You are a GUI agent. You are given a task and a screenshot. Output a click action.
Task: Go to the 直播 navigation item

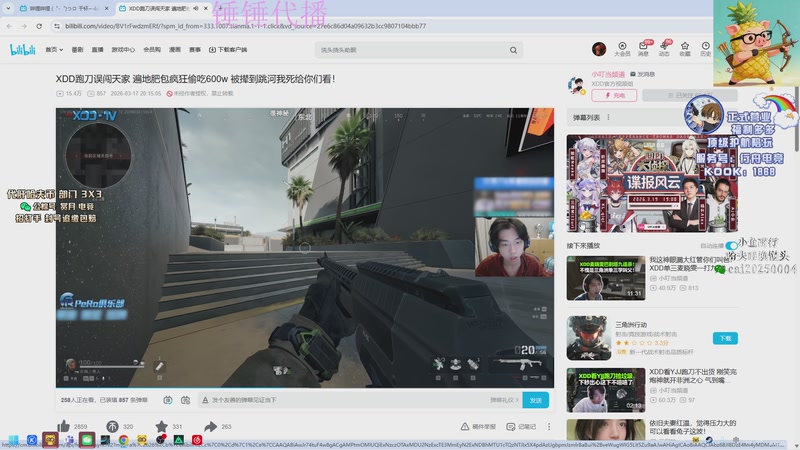coord(97,49)
